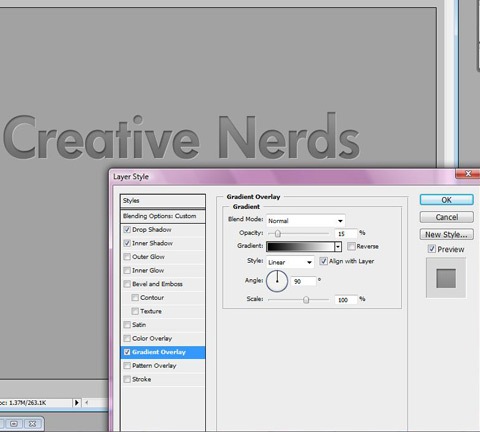Screen dimensions: 480x432
Task: Click the horizontal scrollbar left arrow
Action: click(x=87, y=403)
